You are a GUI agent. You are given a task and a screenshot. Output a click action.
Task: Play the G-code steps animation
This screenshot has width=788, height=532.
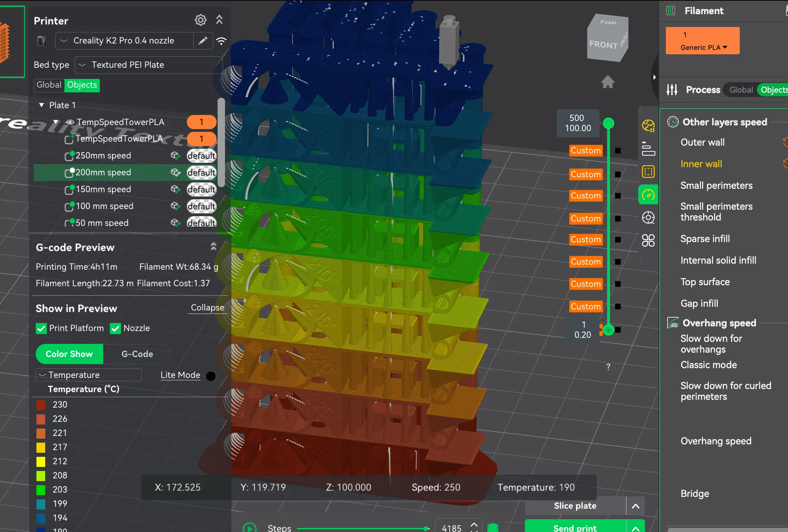coord(250,528)
